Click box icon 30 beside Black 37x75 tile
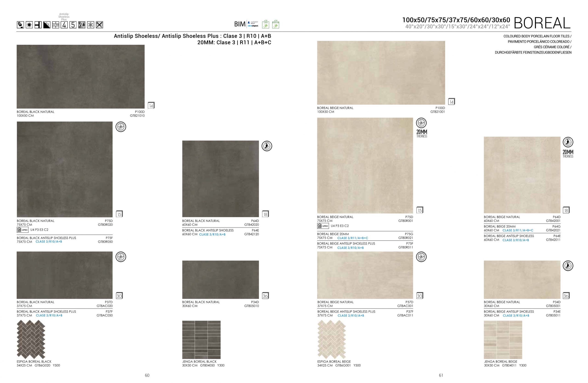The image size is (588, 383). point(119,296)
